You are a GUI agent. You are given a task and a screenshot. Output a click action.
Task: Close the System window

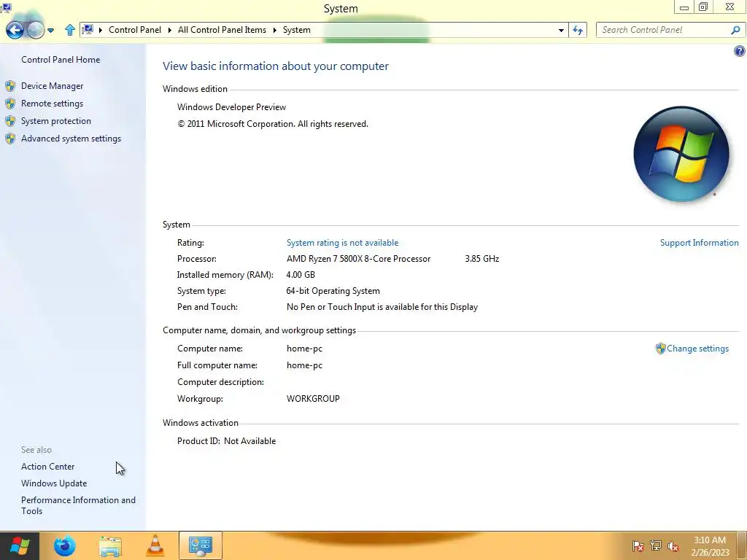click(729, 7)
